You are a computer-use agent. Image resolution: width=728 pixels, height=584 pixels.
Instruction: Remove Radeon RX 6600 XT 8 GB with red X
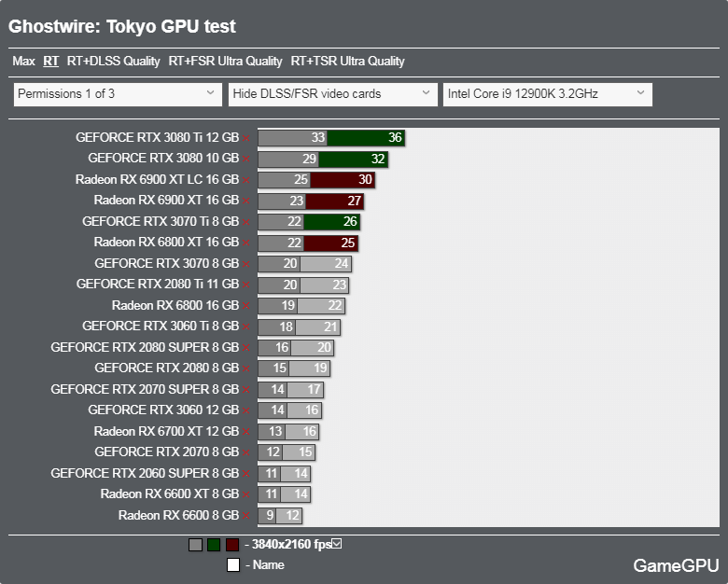coord(246,494)
